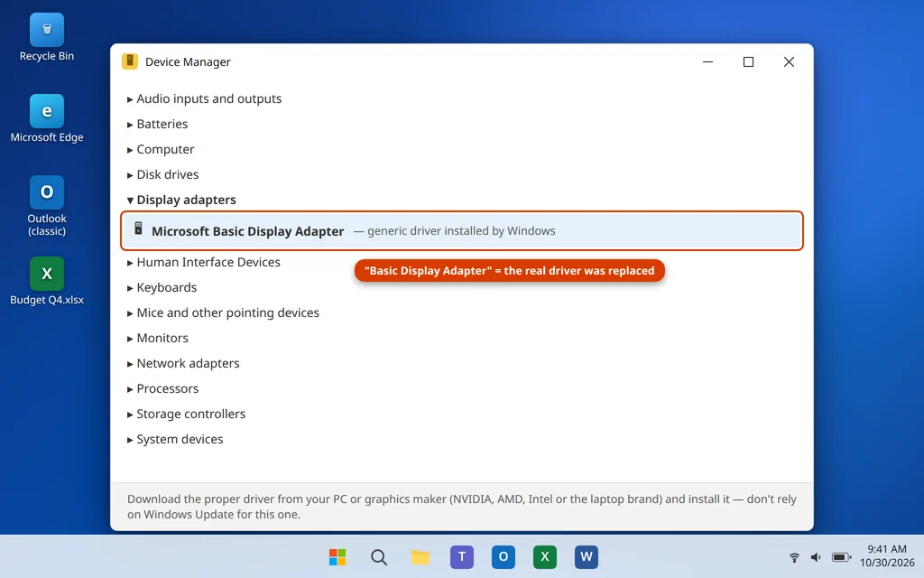Click the battery icon in the system tray

click(841, 556)
